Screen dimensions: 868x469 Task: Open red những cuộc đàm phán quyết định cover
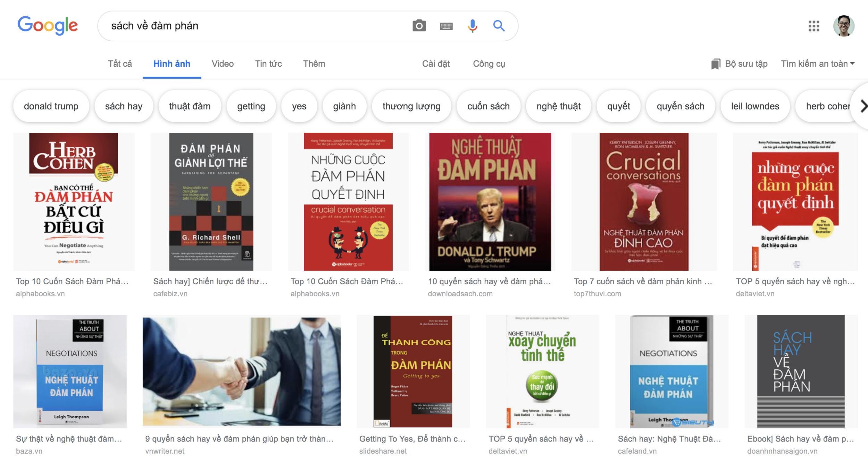[x=795, y=201]
